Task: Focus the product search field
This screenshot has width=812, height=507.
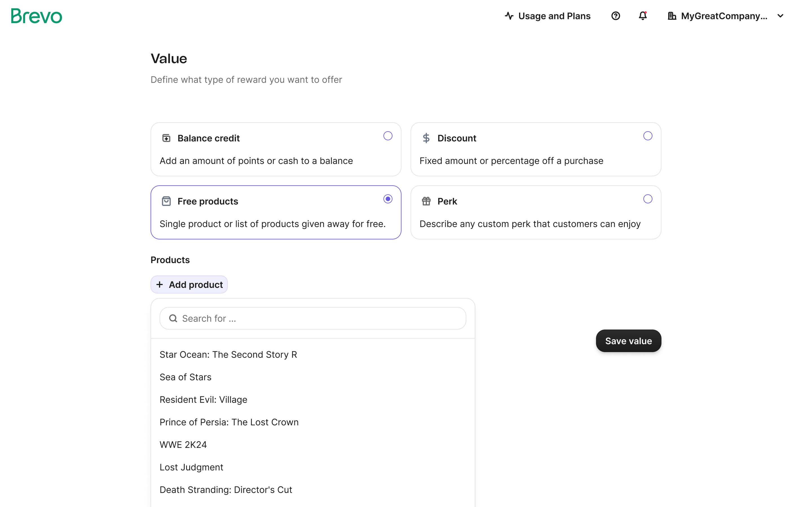Action: pyautogui.click(x=313, y=318)
